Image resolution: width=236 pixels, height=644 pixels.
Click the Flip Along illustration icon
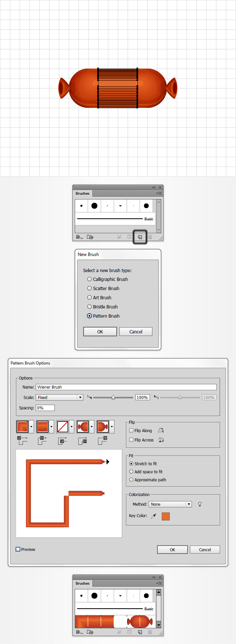pos(161,431)
